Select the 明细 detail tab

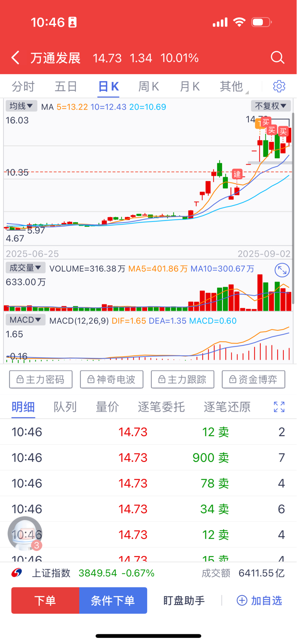pyautogui.click(x=23, y=407)
